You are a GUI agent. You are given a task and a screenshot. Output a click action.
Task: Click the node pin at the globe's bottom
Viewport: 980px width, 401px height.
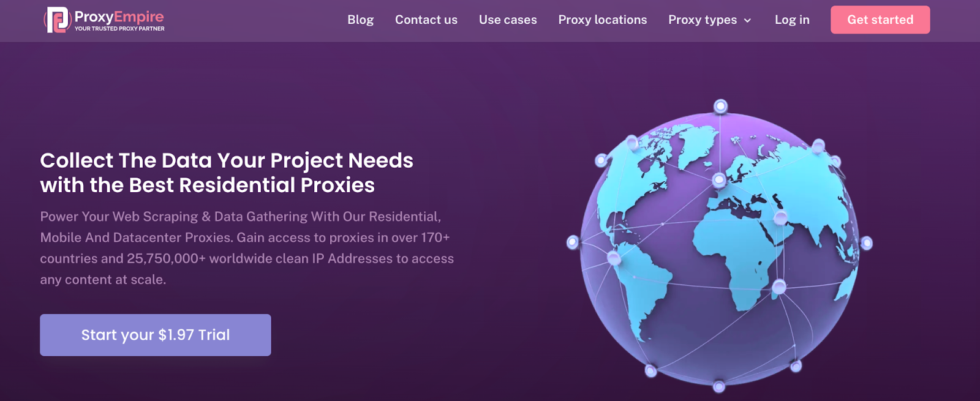[x=719, y=386]
